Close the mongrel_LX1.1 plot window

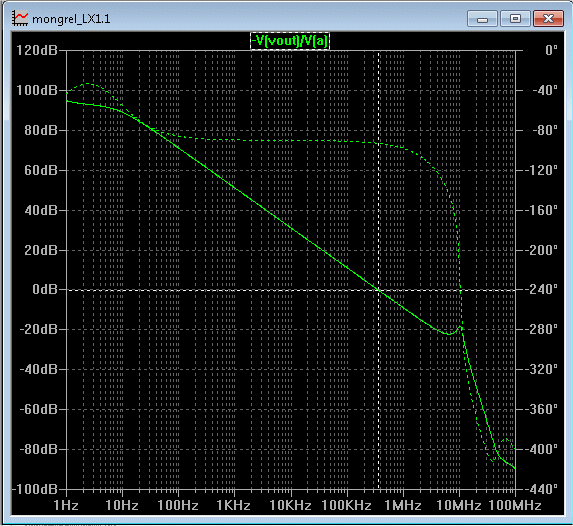pos(548,19)
